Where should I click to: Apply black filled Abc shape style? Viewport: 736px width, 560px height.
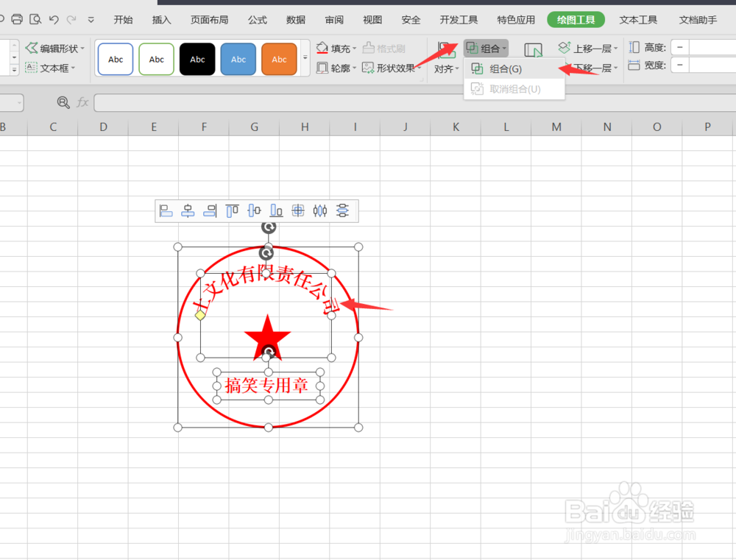click(197, 59)
